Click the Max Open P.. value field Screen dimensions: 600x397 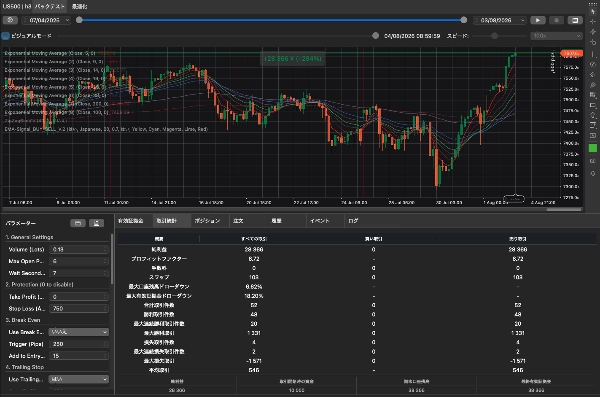(79, 261)
